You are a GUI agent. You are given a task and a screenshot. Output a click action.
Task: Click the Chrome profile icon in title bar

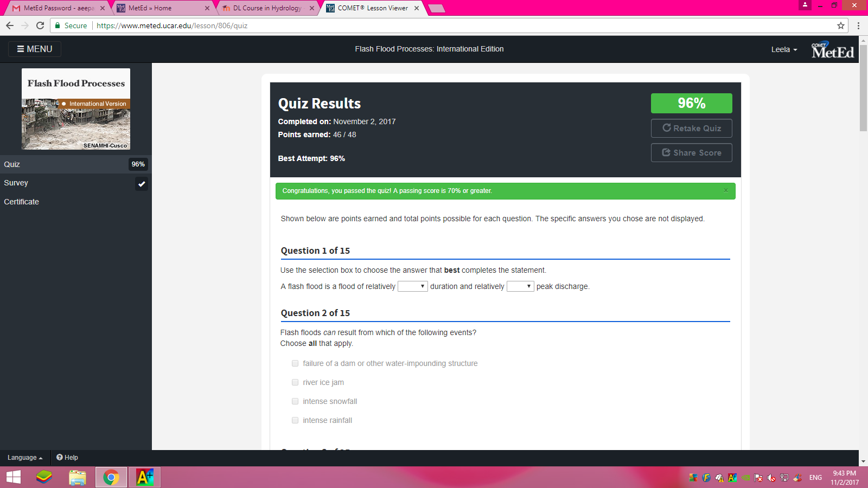[x=805, y=5]
